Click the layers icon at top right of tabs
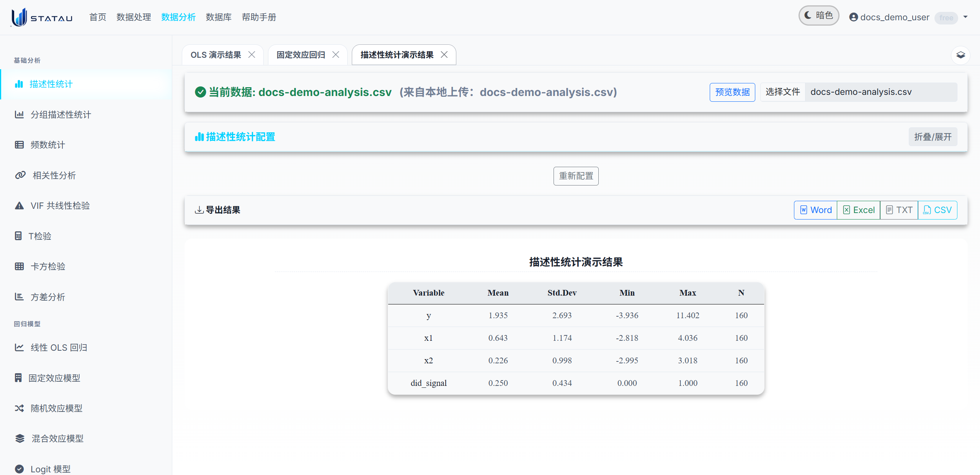Image resolution: width=980 pixels, height=475 pixels. (960, 55)
